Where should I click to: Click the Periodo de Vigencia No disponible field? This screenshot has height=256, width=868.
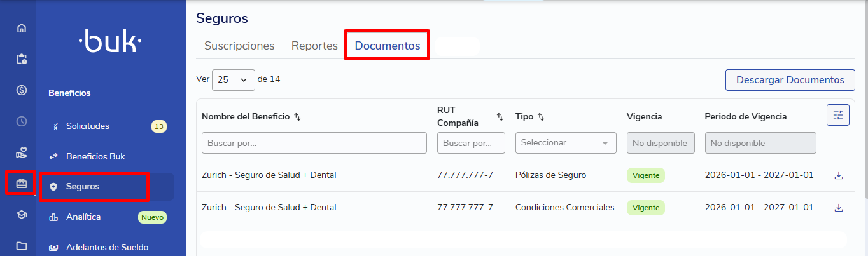pos(760,143)
